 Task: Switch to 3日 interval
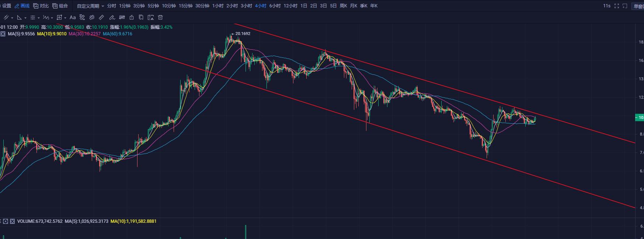324,6
